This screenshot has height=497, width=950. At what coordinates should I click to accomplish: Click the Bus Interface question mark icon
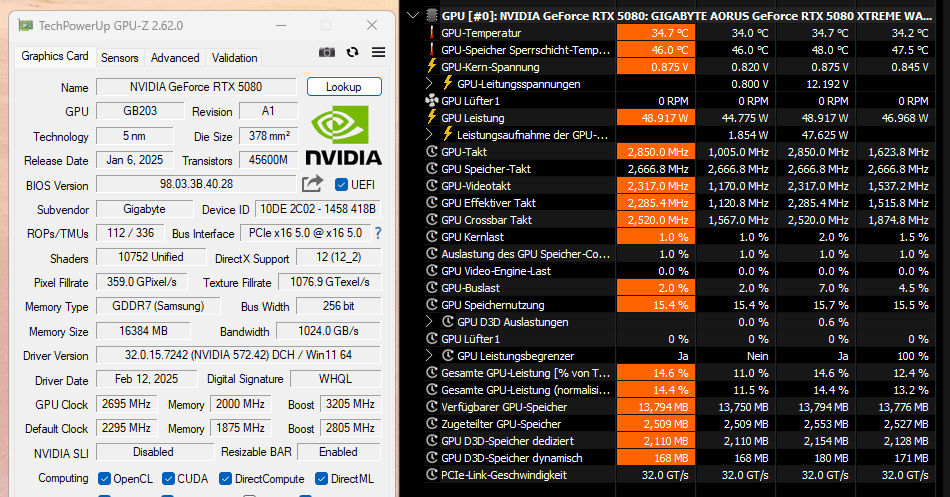pos(378,233)
